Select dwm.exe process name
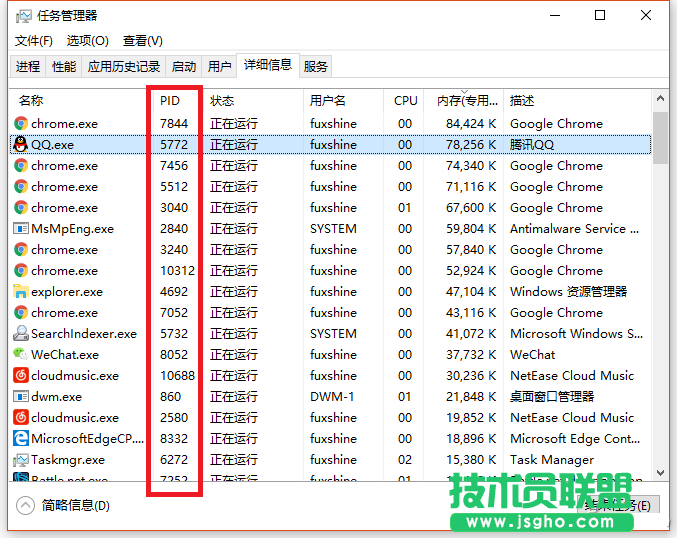Screen dimensions: 677x538 point(56,396)
